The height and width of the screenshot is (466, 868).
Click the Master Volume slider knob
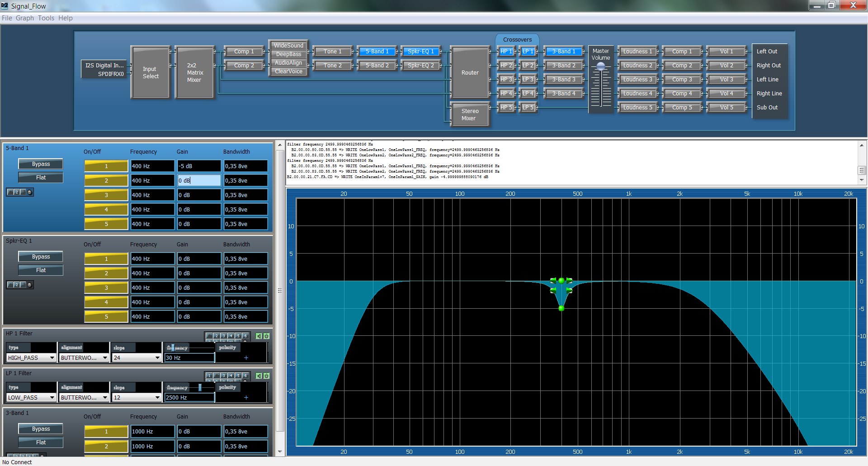point(601,66)
